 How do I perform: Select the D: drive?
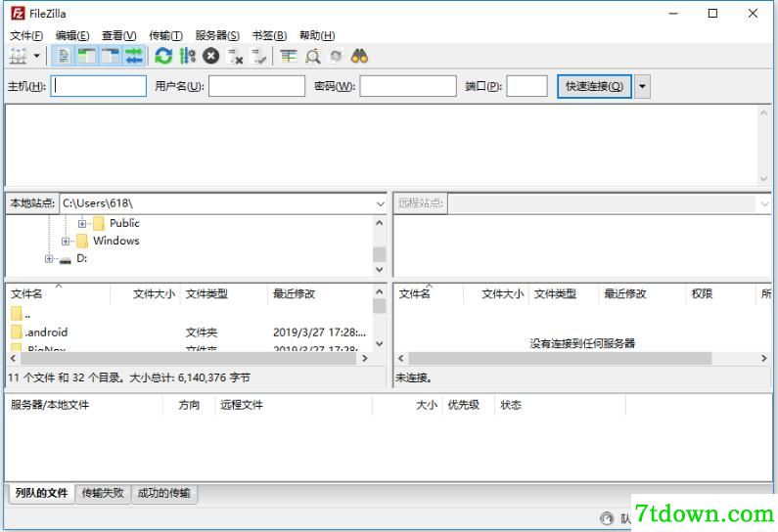point(82,258)
